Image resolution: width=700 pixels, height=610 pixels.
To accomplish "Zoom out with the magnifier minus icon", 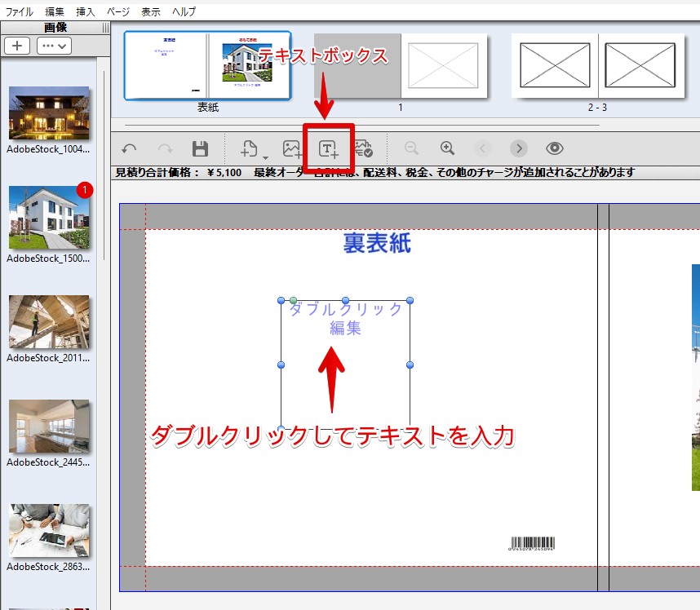I will click(x=412, y=148).
